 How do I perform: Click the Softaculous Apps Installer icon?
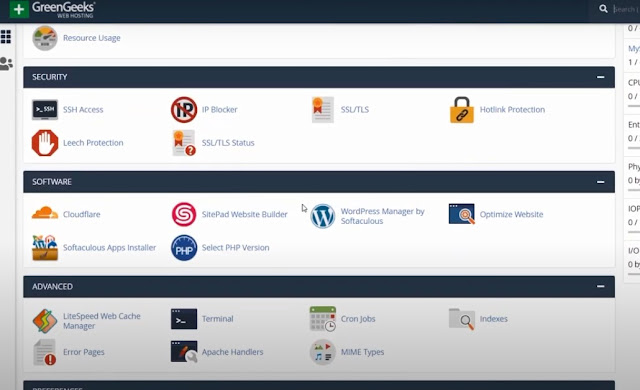pyautogui.click(x=45, y=248)
